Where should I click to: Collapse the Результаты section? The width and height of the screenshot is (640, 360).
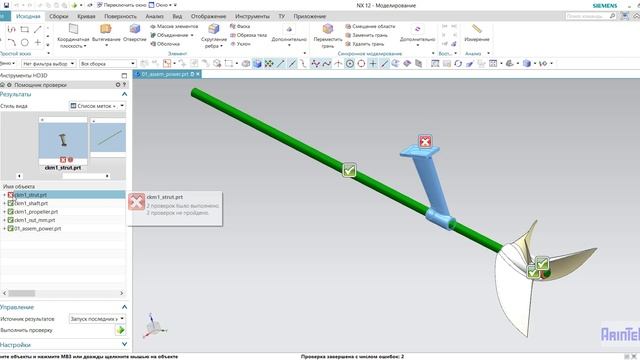124,94
